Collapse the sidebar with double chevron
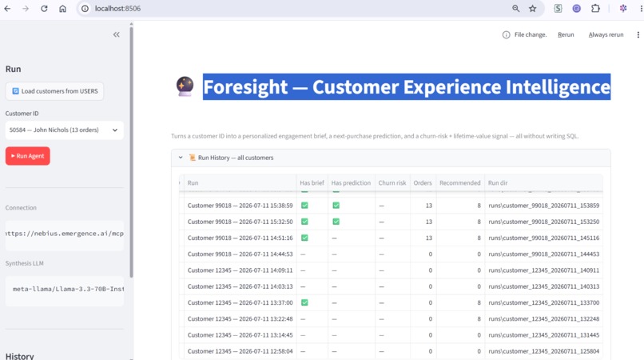The width and height of the screenshot is (644, 360). click(x=116, y=35)
